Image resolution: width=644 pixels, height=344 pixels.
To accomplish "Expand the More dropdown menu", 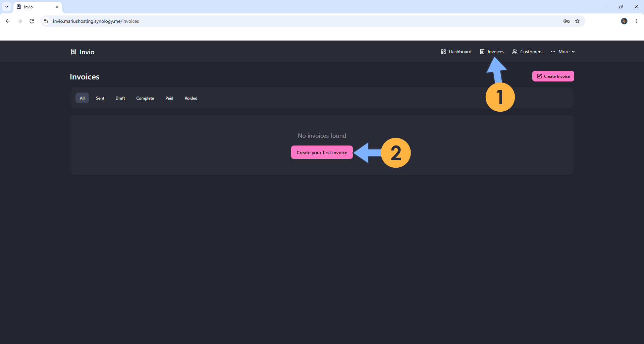I will coord(563,52).
